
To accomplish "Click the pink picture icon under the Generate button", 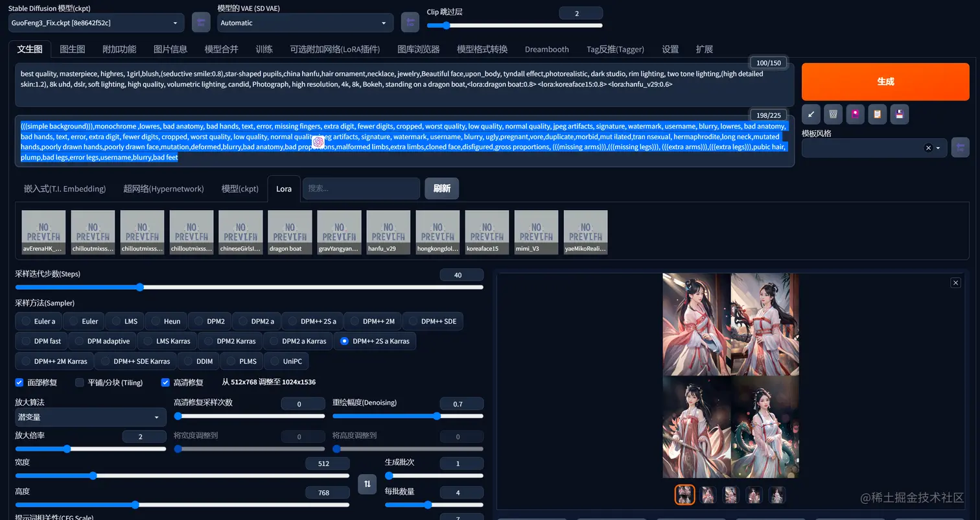I will 856,114.
